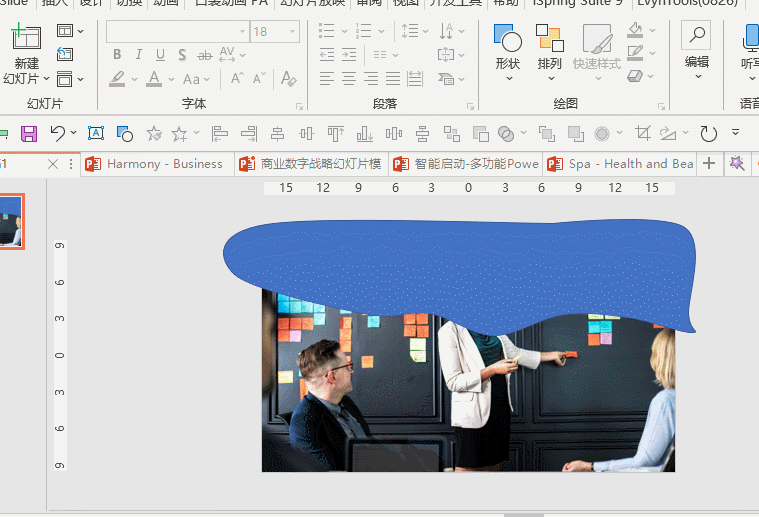
Task: Click the New Slide (新建幻灯片) button
Action: pyautogui.click(x=26, y=53)
